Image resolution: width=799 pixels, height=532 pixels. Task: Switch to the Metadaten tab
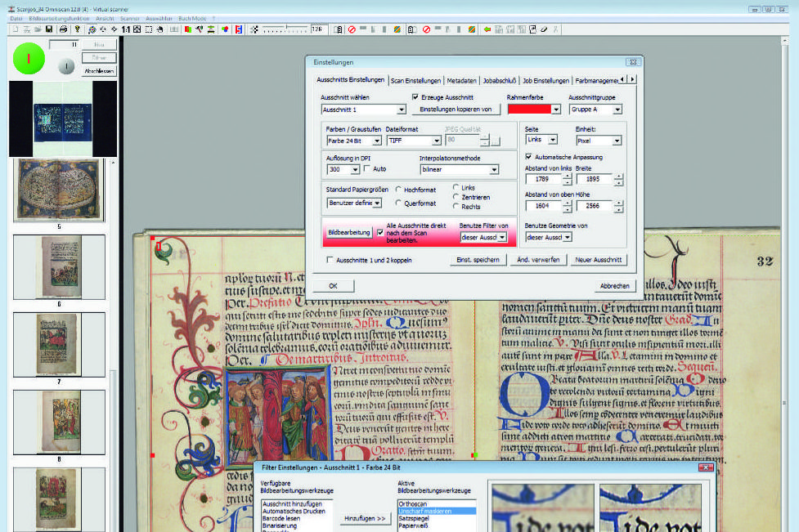pyautogui.click(x=461, y=80)
